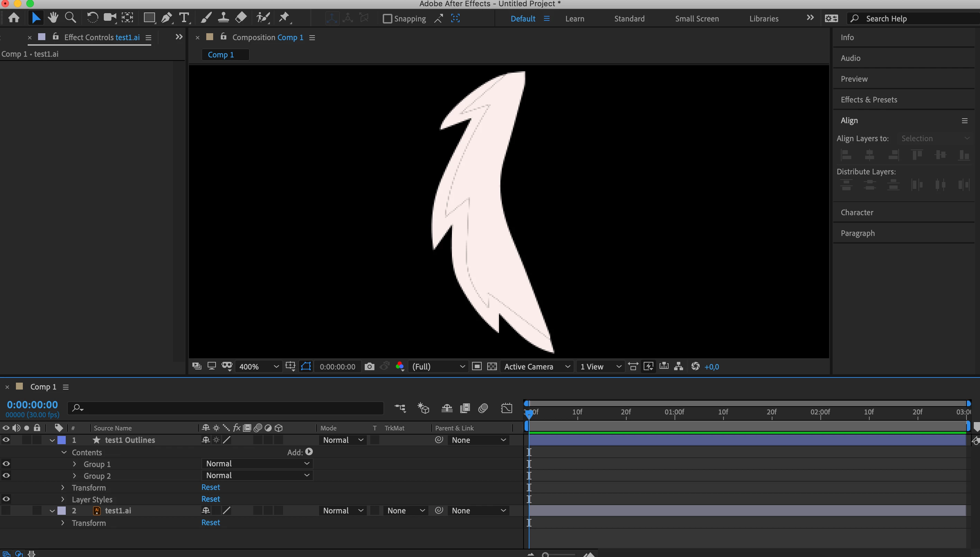Choose the Hand tool

(53, 18)
